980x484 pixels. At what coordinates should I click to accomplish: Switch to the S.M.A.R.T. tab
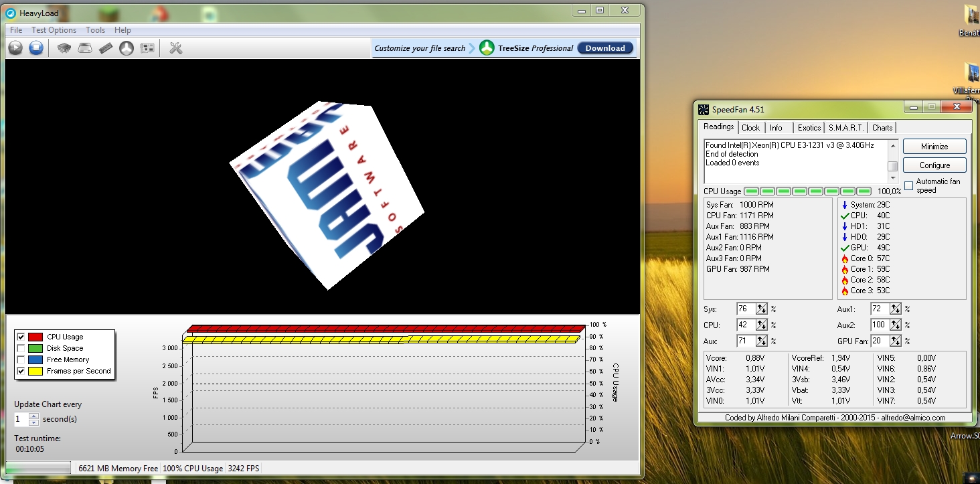(845, 127)
